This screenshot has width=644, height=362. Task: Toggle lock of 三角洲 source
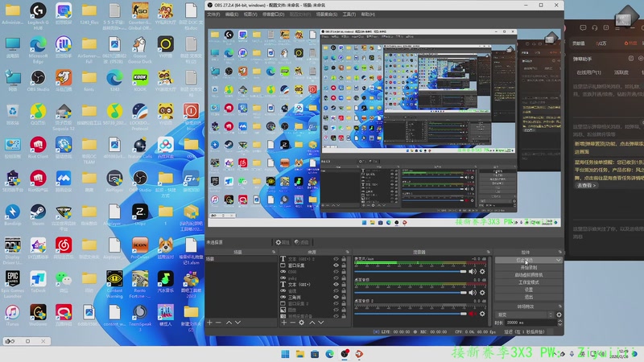click(x=344, y=297)
